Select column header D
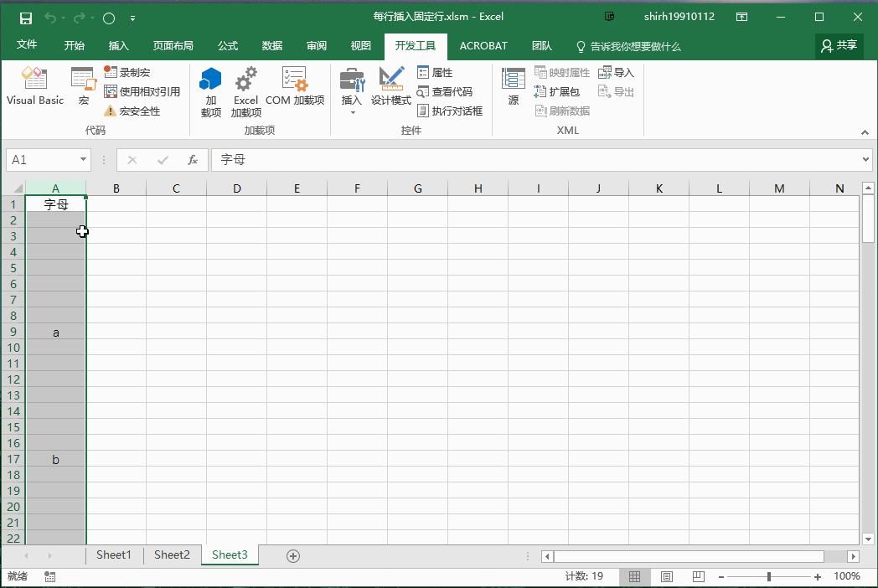This screenshot has height=588, width=878. [236, 188]
